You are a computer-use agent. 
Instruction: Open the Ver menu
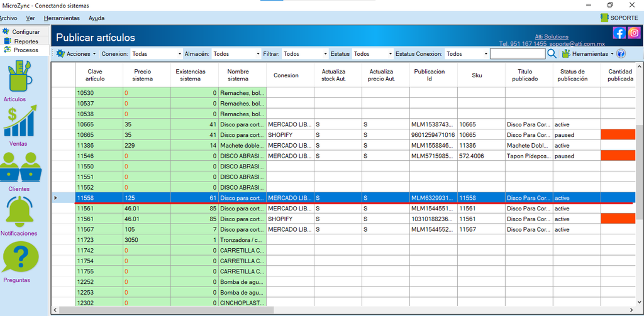pyautogui.click(x=30, y=18)
